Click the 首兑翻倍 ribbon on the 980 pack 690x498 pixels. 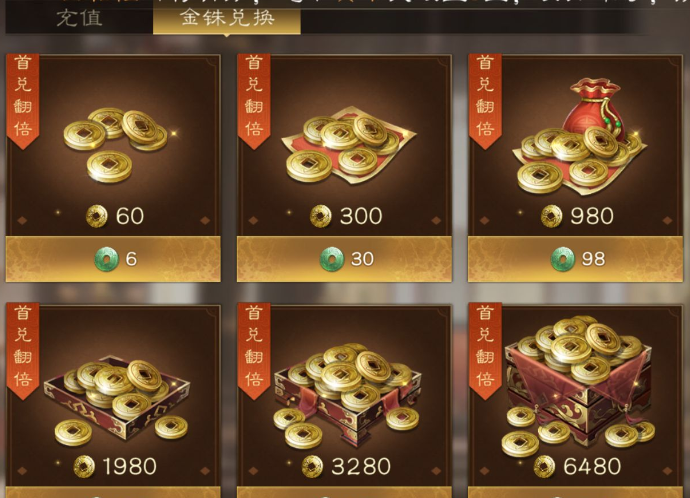[x=485, y=101]
